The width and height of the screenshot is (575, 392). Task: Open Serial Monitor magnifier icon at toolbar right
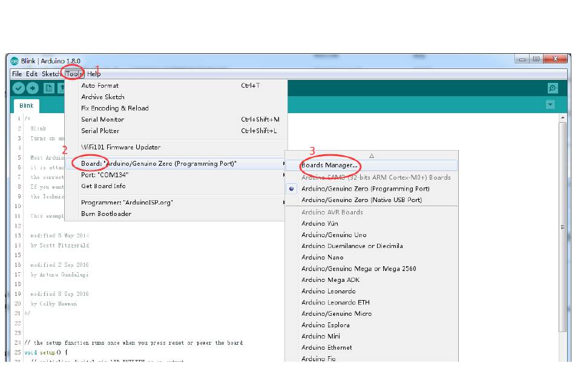point(552,88)
